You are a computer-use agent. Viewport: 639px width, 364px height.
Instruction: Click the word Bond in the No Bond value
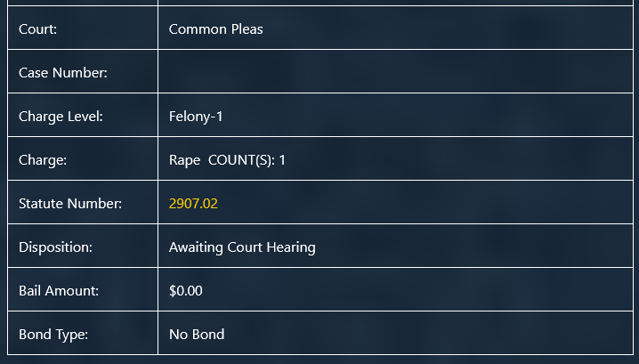(x=208, y=335)
